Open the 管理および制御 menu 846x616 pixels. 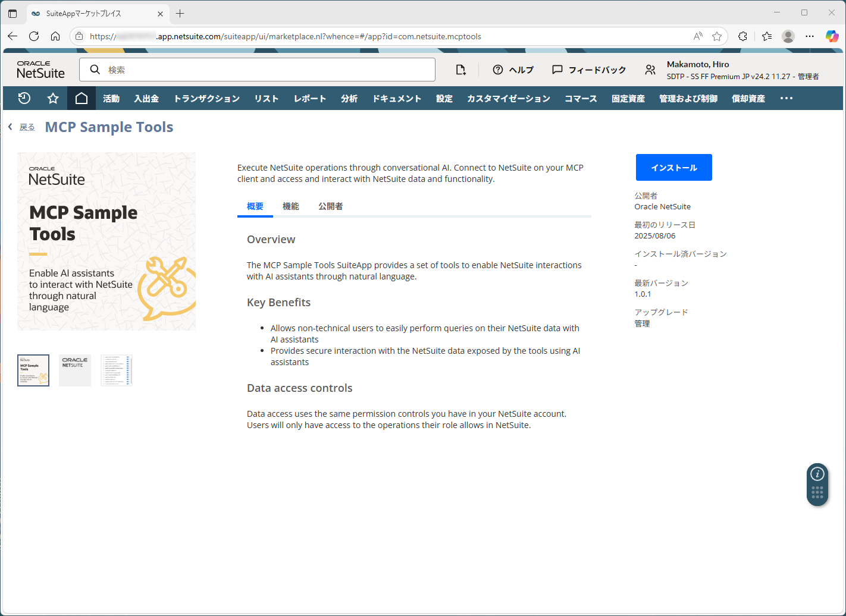click(688, 98)
